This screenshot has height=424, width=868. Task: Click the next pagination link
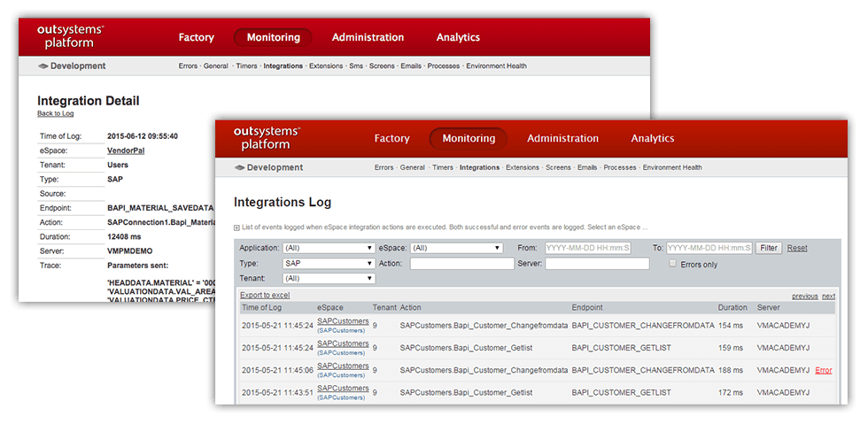point(828,297)
